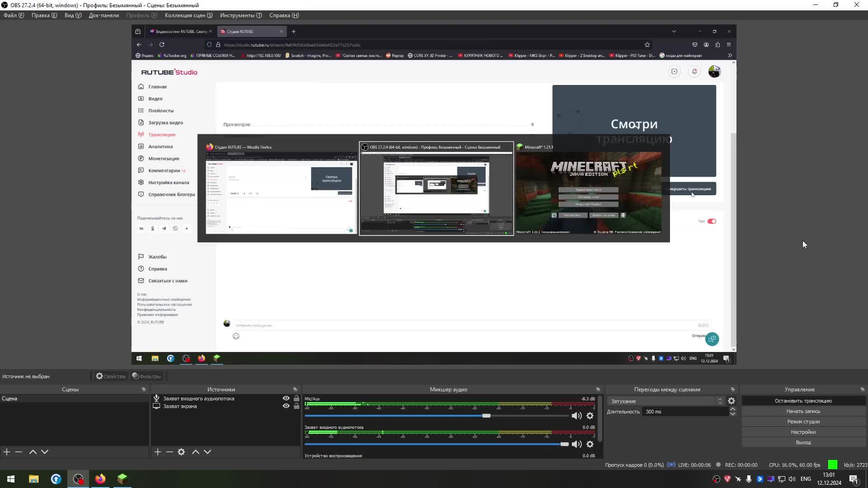The height and width of the screenshot is (488, 868).
Task: Click the Firefox icon in Windows taskbar
Action: [x=100, y=479]
